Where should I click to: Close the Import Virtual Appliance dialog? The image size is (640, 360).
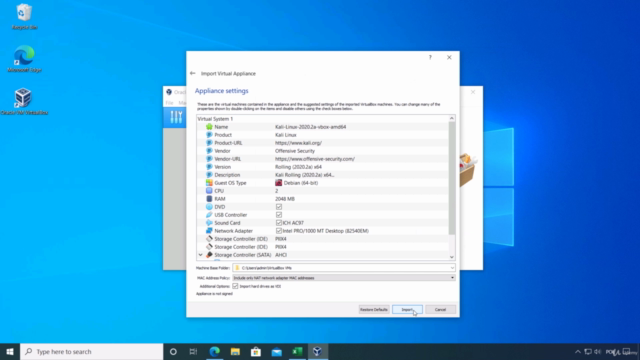pyautogui.click(x=449, y=58)
